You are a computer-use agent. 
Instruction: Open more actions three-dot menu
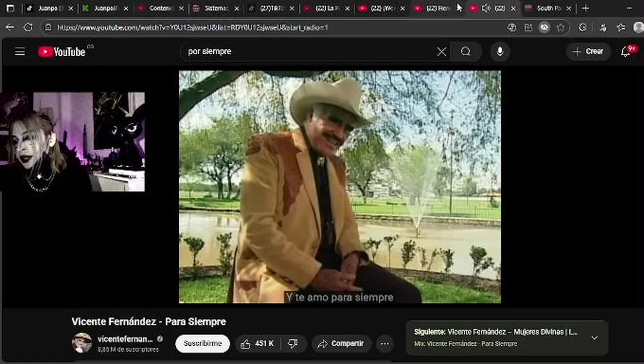click(385, 344)
